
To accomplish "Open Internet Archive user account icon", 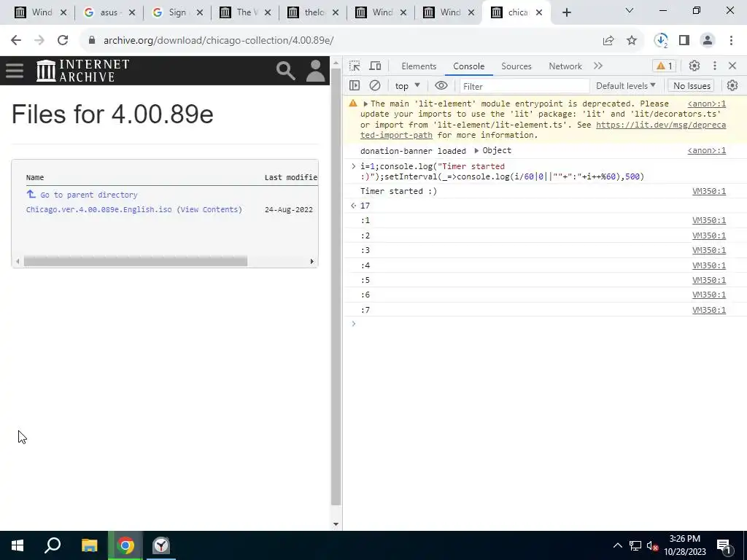I will pos(315,71).
